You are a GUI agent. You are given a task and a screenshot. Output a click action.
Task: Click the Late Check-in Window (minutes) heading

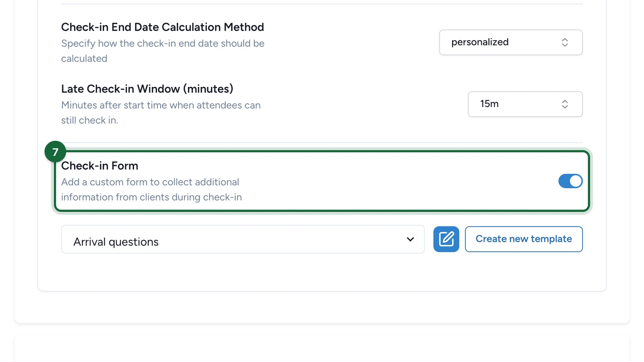pyautogui.click(x=147, y=88)
